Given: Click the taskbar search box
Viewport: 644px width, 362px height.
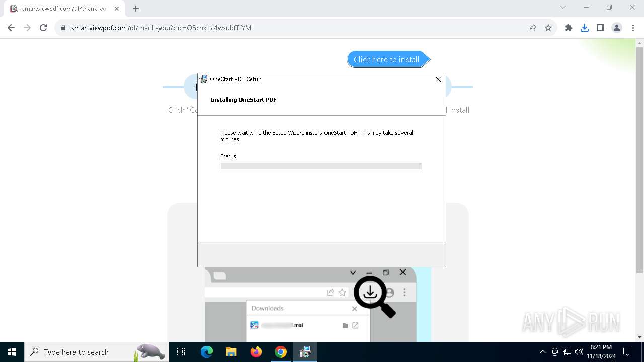Looking at the screenshot, I should coord(96,352).
